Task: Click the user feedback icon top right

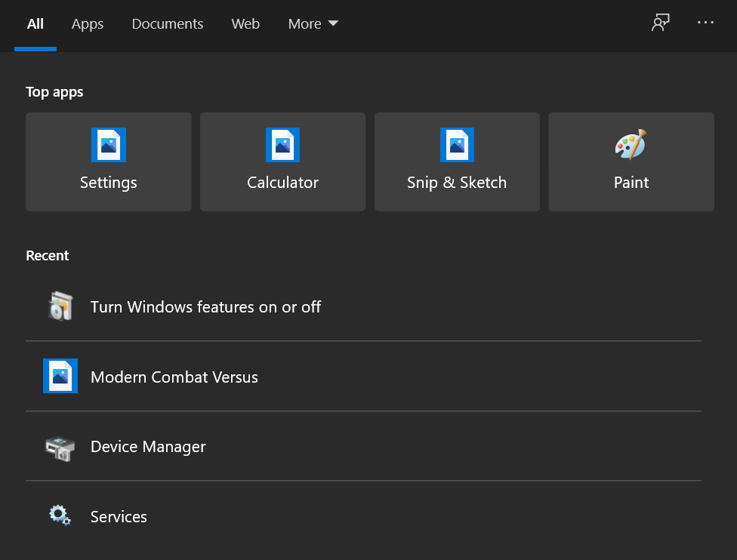Action: (660, 23)
